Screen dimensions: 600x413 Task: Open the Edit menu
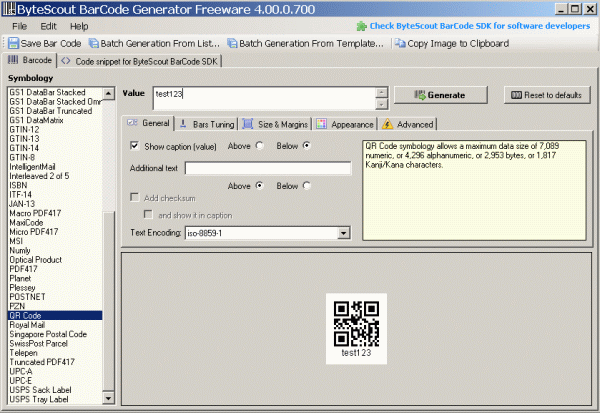(x=48, y=26)
